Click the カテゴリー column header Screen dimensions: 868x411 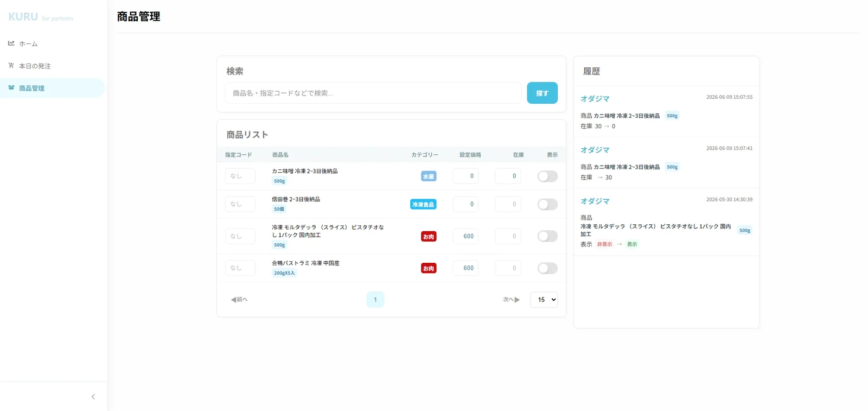(x=425, y=155)
